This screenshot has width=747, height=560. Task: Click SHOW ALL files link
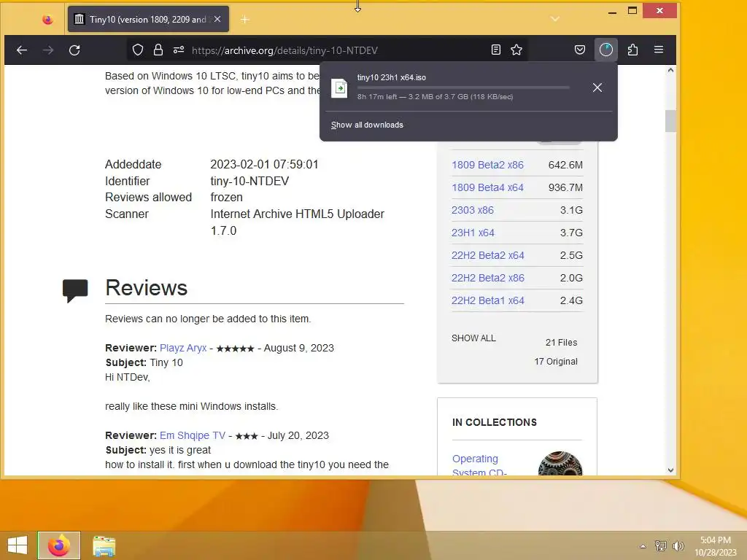[473, 338]
